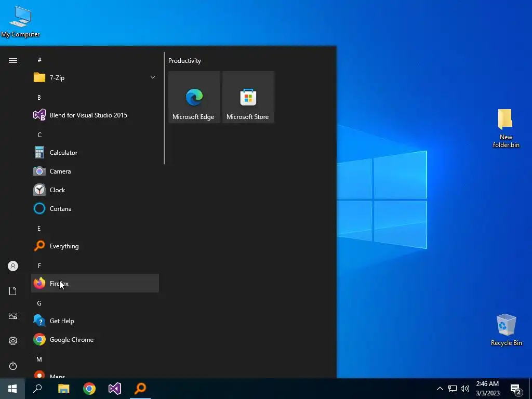
Task: Select the Recycle Bin desktop icon
Action: point(506,330)
